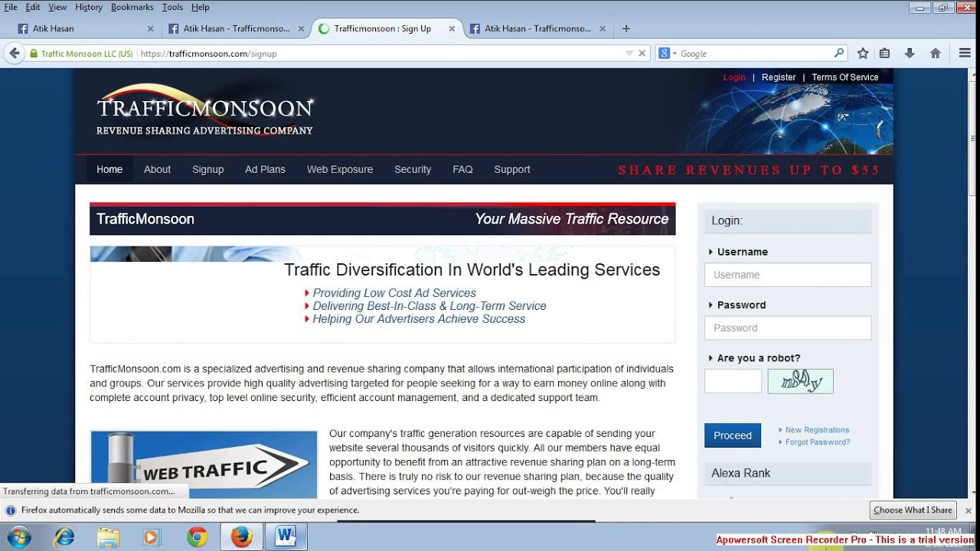Click the stop loading X in address bar
980x551 pixels.
[x=642, y=54]
